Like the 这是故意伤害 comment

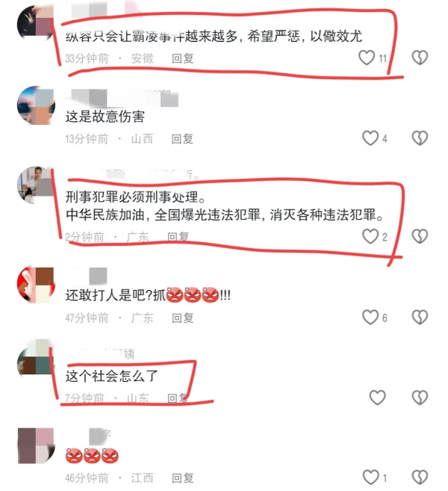[370, 138]
